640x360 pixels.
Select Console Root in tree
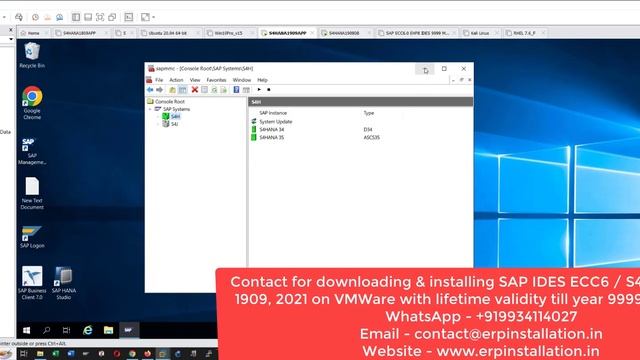pyautogui.click(x=169, y=101)
